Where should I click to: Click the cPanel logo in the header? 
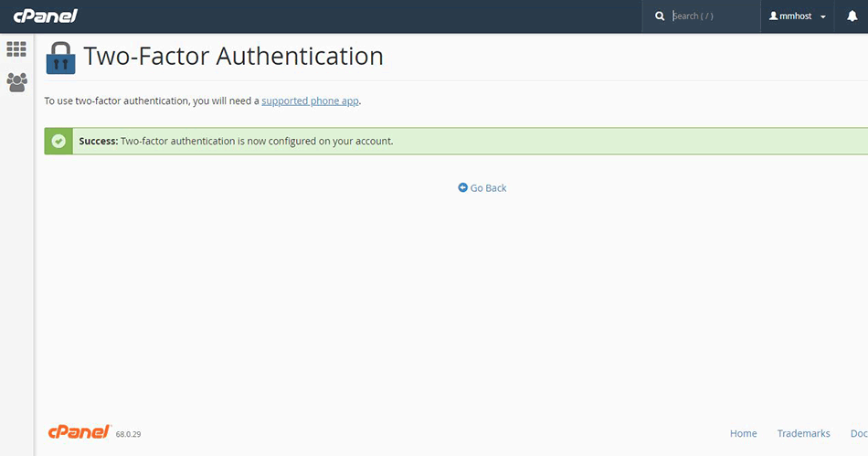point(45,16)
